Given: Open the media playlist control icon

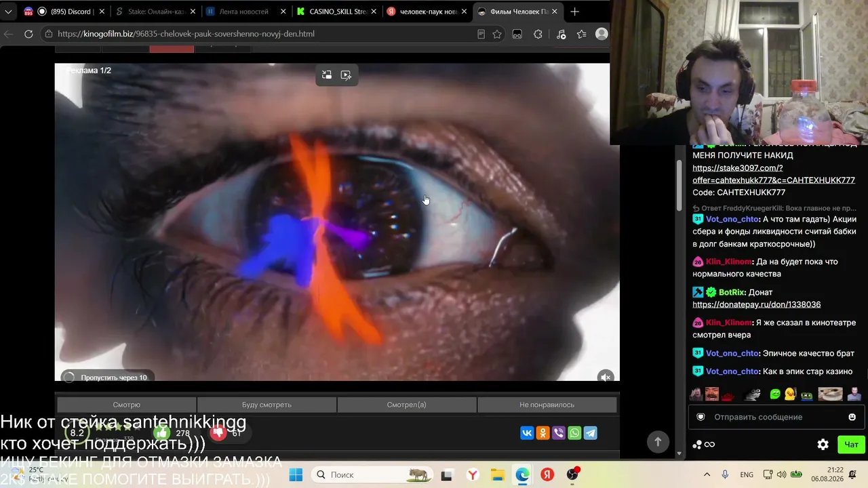Looking at the screenshot, I should (560, 34).
